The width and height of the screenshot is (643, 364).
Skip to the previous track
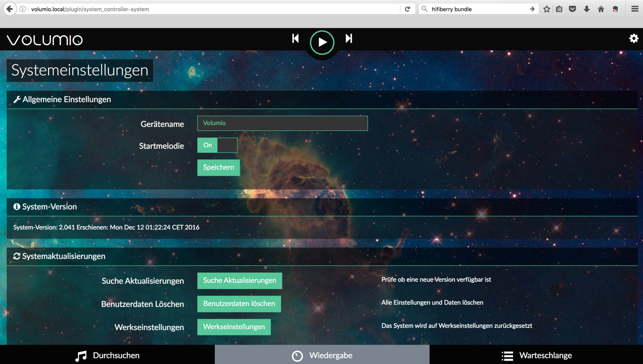point(295,38)
